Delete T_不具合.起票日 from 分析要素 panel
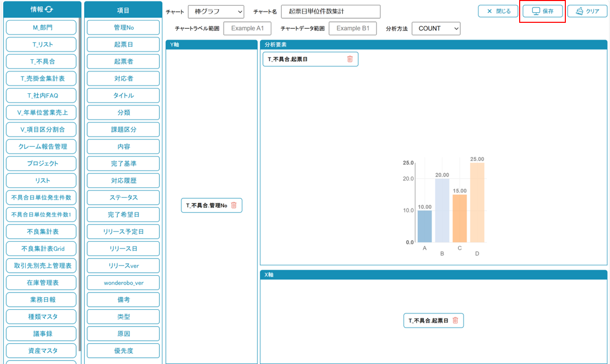The image size is (610, 364). pyautogui.click(x=350, y=59)
